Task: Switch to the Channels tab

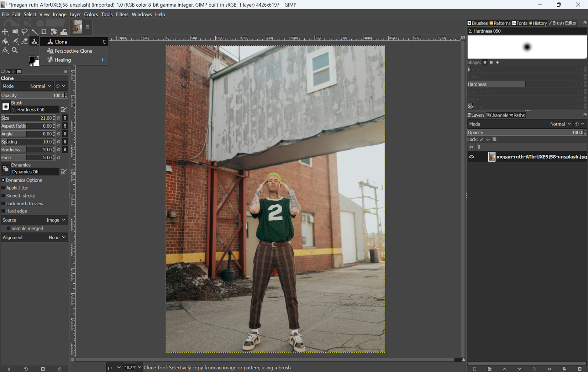Action: click(x=496, y=115)
